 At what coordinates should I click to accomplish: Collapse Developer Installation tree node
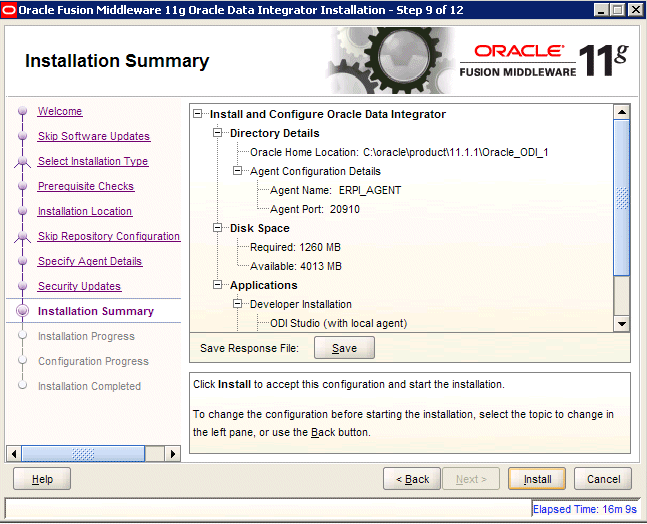pyautogui.click(x=238, y=303)
